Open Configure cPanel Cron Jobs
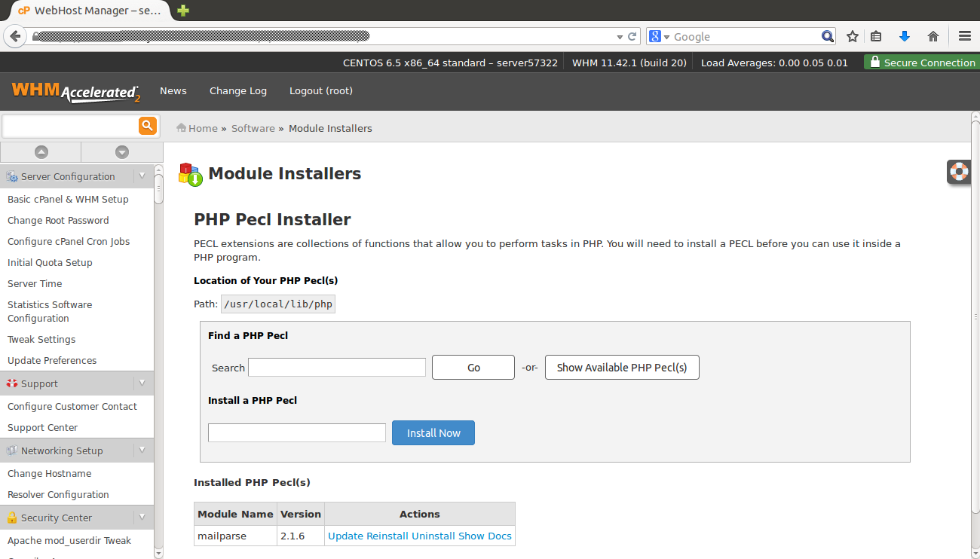The image size is (980, 559). click(x=69, y=241)
